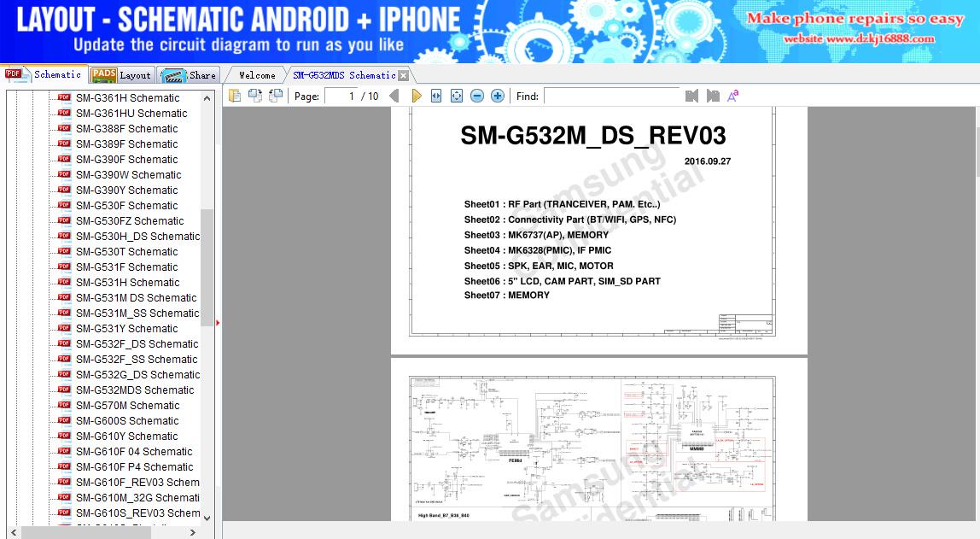Open SM-G570M Schematic

coord(127,405)
